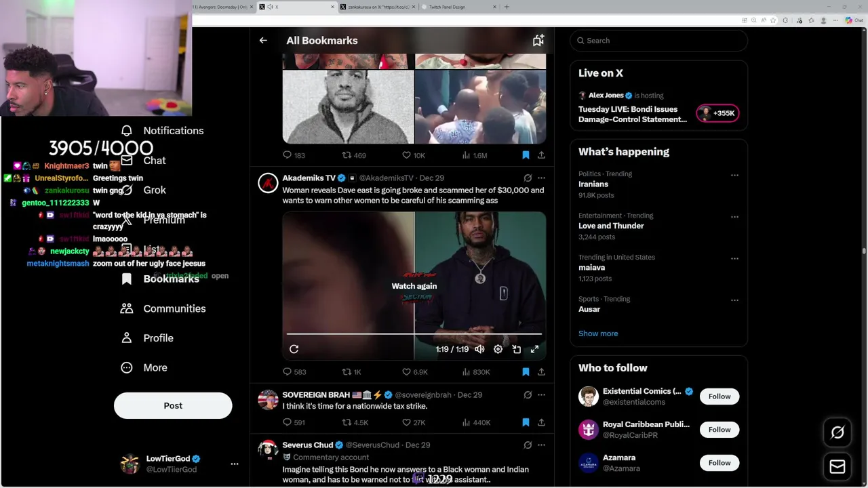Remove bookmark from the Akademiks TV post
Screen dimensions: 868x488
526,372
